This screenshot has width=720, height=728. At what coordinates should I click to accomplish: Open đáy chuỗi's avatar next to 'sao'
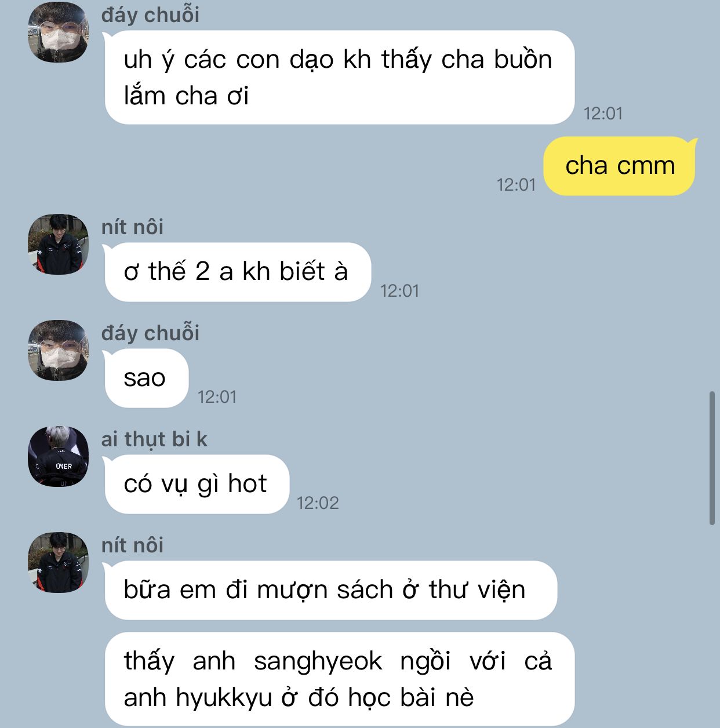[x=58, y=350]
